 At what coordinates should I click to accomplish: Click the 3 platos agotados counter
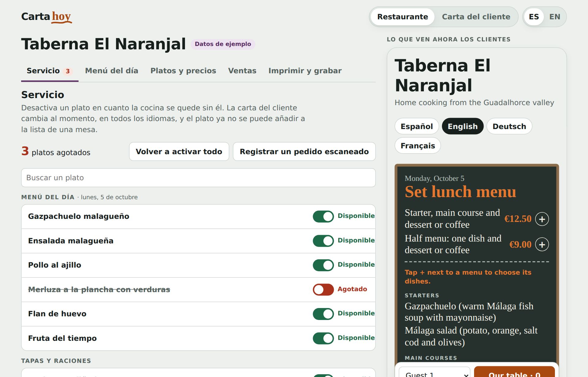[56, 151]
